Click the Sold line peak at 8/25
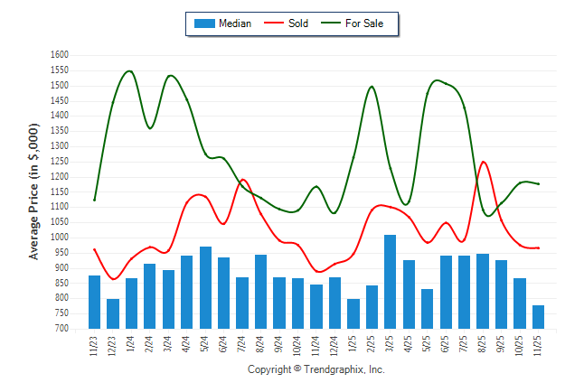Viewport: 584px width, 392px height. pos(485,162)
